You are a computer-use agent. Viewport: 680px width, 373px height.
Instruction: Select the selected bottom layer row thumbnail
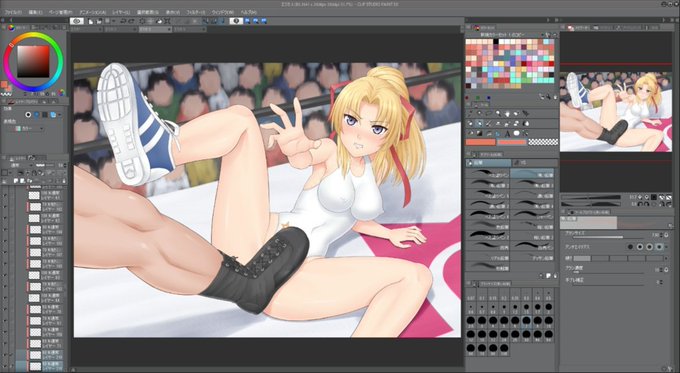pos(35,365)
